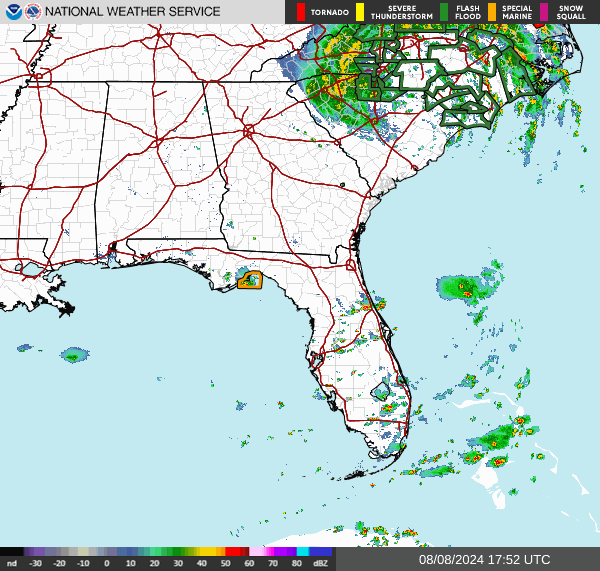Click the 10 value on dBZ scale
The height and width of the screenshot is (571, 600).
[130, 563]
